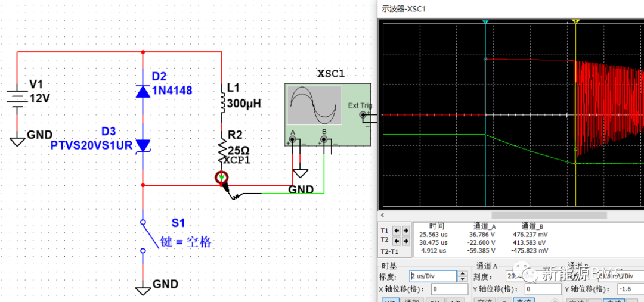
Task: Click the T1 channel B value '476.237 mV'
Action: (x=530, y=235)
